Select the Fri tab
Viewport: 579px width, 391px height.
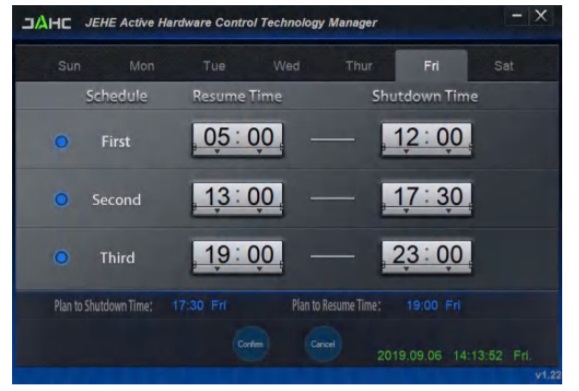pos(431,66)
